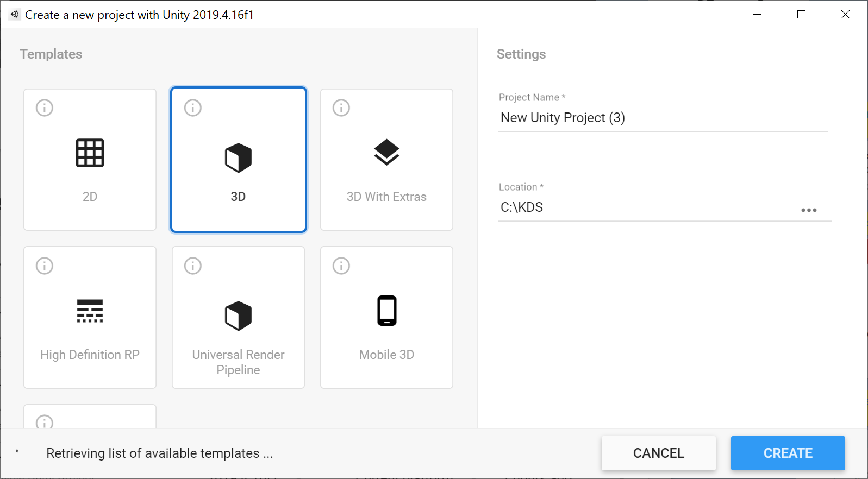View info for Mobile 3D template
The height and width of the screenshot is (479, 868).
coord(341,266)
